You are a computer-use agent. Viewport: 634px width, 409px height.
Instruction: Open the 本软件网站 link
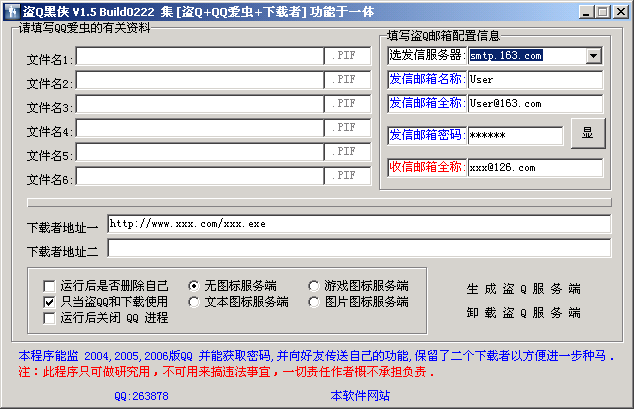[x=360, y=395]
